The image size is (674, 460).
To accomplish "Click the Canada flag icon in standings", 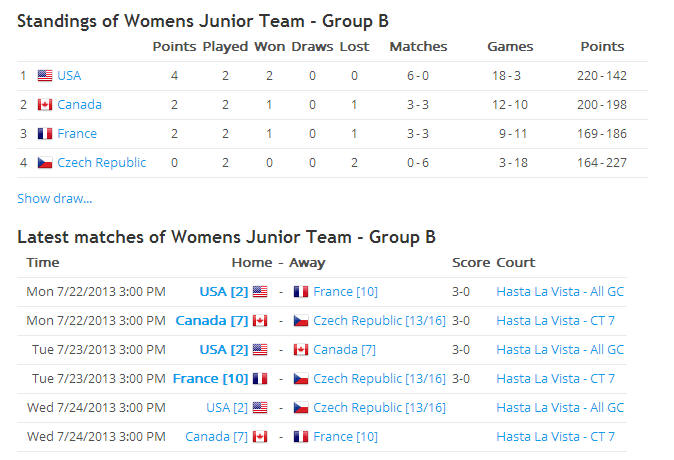I will coord(45,104).
